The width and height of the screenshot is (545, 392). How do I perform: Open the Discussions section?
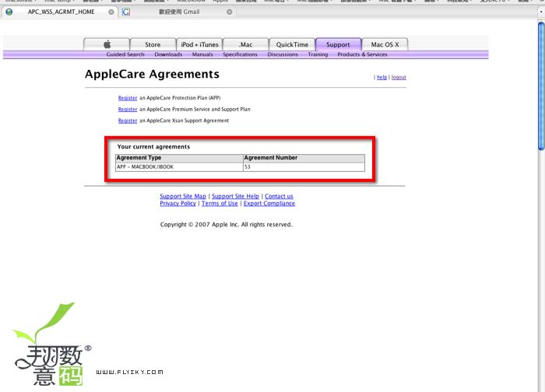click(x=283, y=54)
